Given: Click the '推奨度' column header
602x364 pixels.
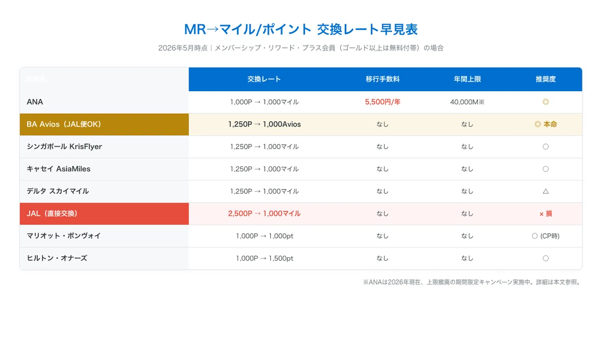Looking at the screenshot, I should tap(546, 79).
